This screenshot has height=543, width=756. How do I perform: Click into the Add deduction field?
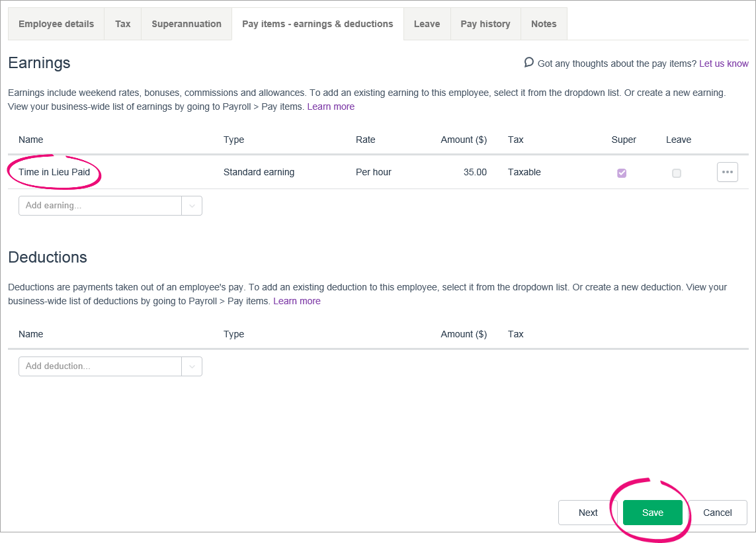pos(100,366)
